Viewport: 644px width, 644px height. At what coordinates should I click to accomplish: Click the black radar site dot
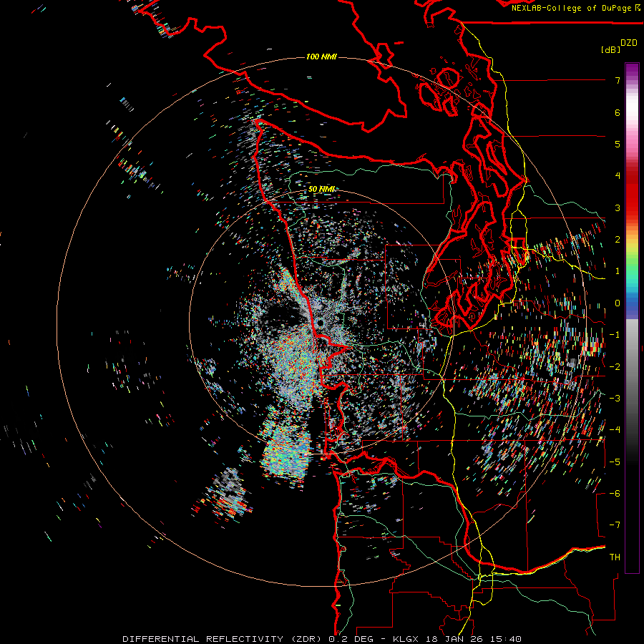(321, 323)
